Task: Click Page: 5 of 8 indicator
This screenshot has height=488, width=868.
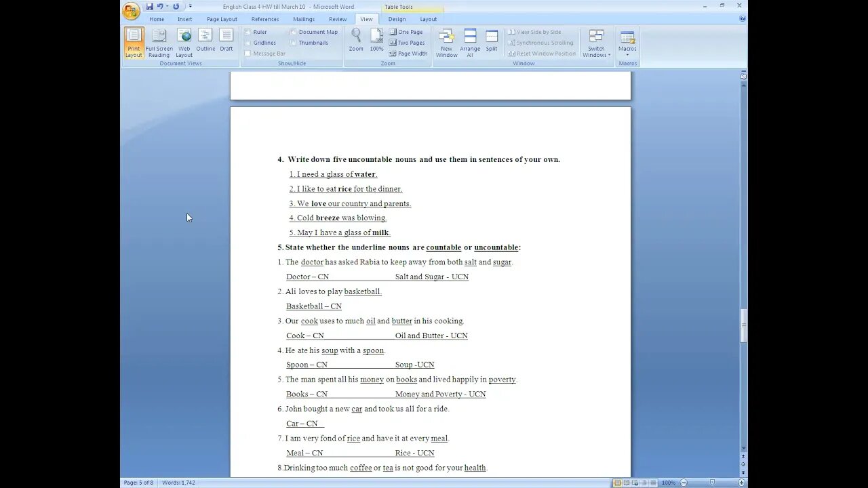Action: coord(138,483)
